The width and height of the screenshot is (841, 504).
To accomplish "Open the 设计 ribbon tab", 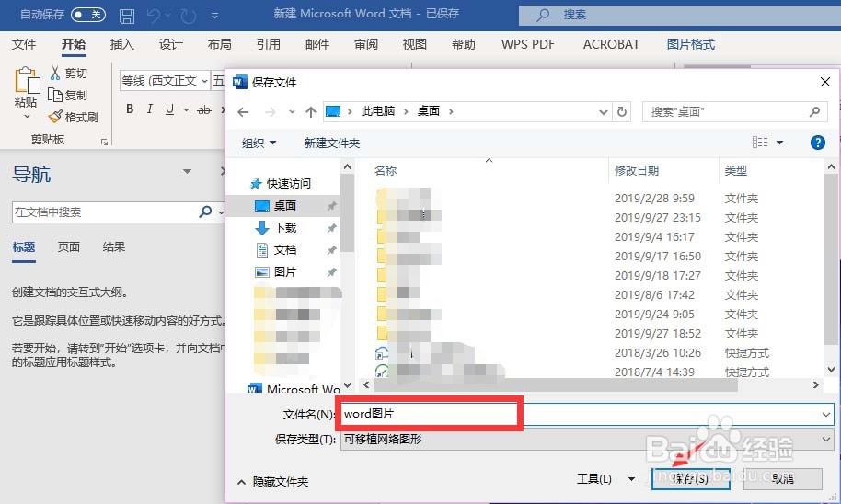I will (x=170, y=44).
